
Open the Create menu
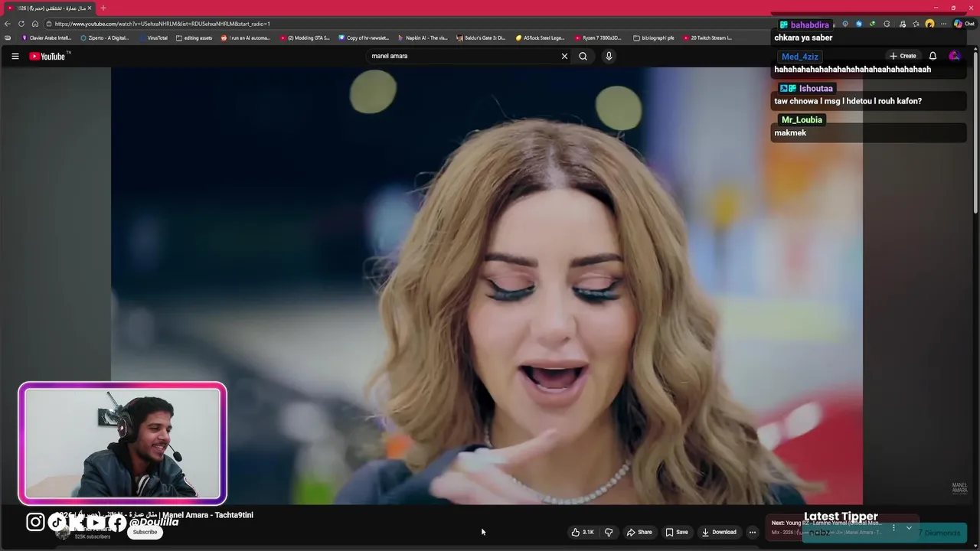(903, 56)
